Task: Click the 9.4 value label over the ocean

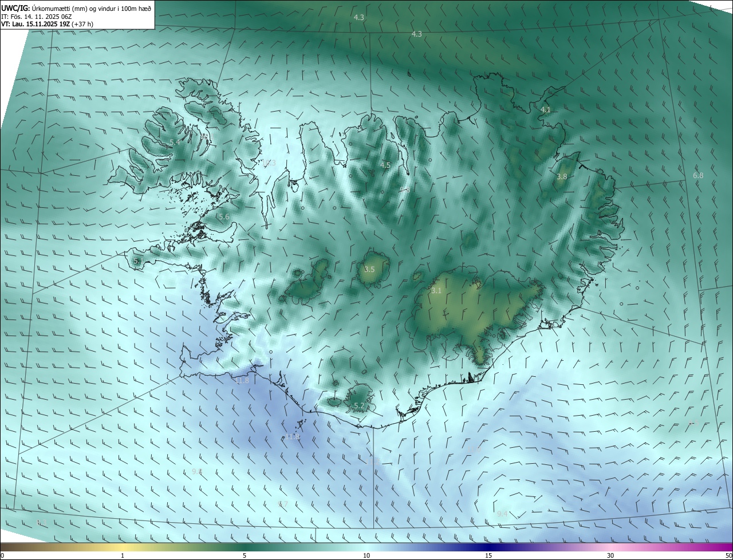Action: click(x=502, y=514)
